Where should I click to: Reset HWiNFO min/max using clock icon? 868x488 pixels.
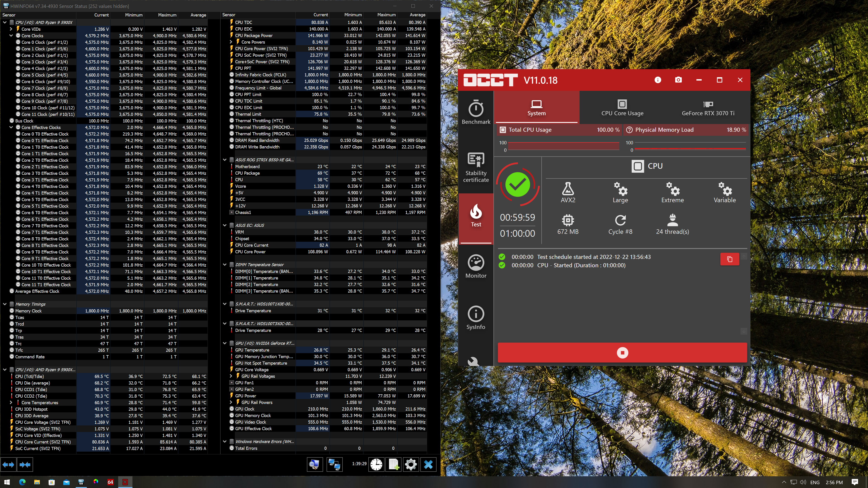[376, 465]
